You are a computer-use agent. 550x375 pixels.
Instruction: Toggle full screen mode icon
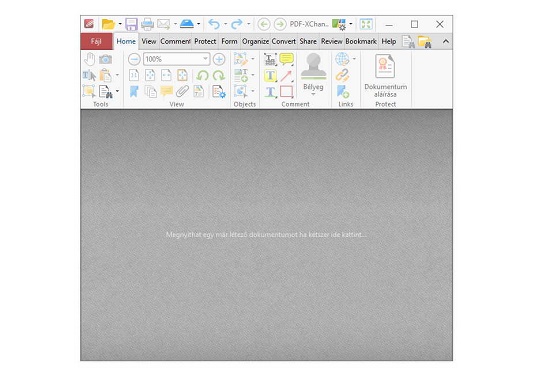pyautogui.click(x=366, y=24)
